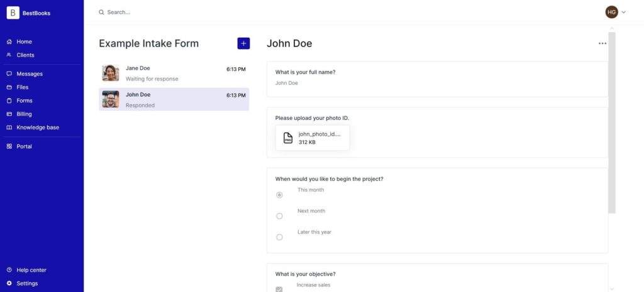Open the john_photo_id file attachment
Image resolution: width=644 pixels, height=292 pixels.
pos(313,138)
